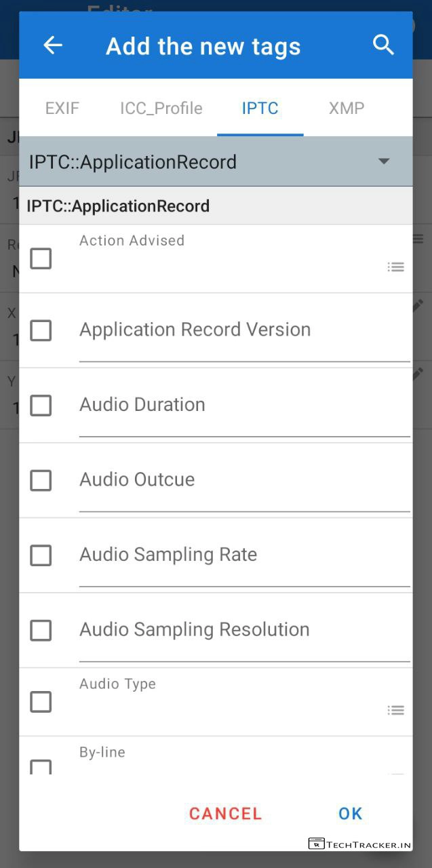Viewport: 432px width, 868px height.
Task: Toggle Audio Sampling Resolution checkbox
Action: (41, 630)
